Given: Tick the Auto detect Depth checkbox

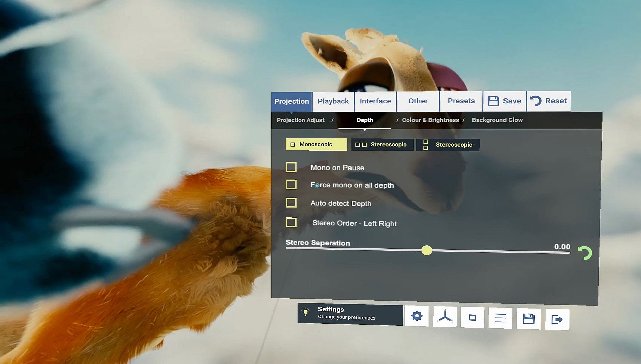Looking at the screenshot, I should [291, 203].
